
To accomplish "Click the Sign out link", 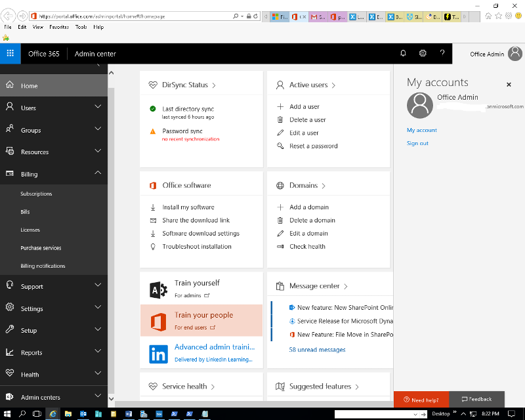I will (x=417, y=143).
